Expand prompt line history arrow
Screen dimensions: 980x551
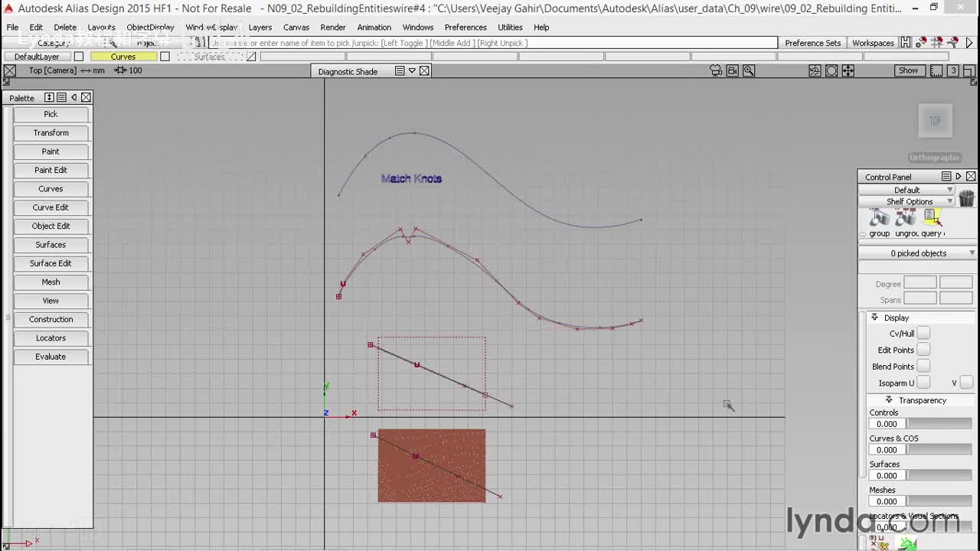point(969,43)
